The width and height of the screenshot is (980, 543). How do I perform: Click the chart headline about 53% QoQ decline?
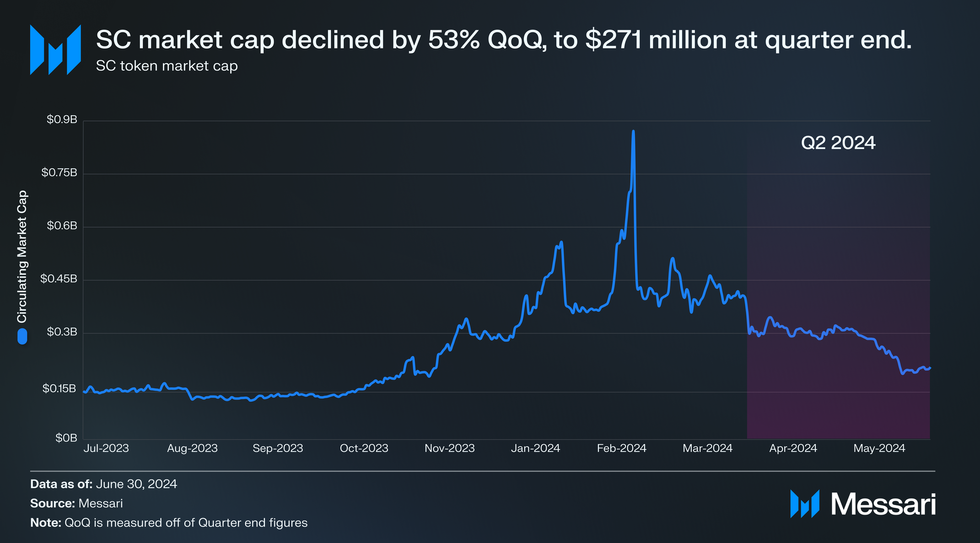point(504,40)
